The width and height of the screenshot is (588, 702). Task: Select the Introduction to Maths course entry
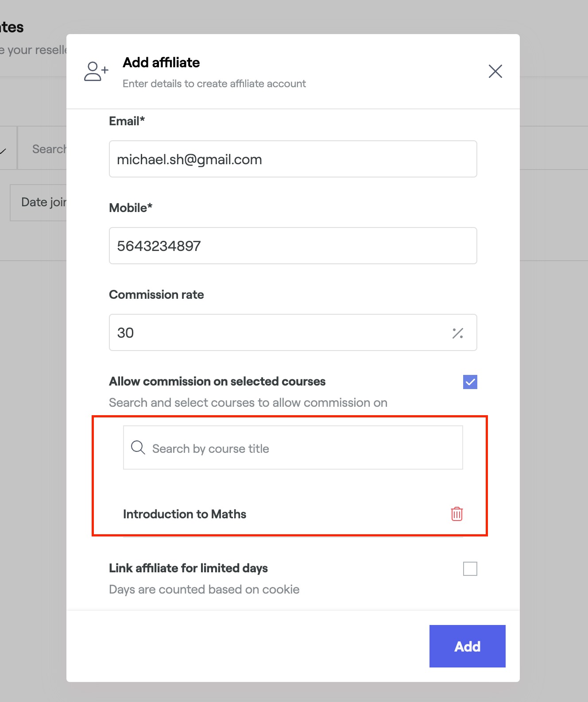click(x=185, y=514)
